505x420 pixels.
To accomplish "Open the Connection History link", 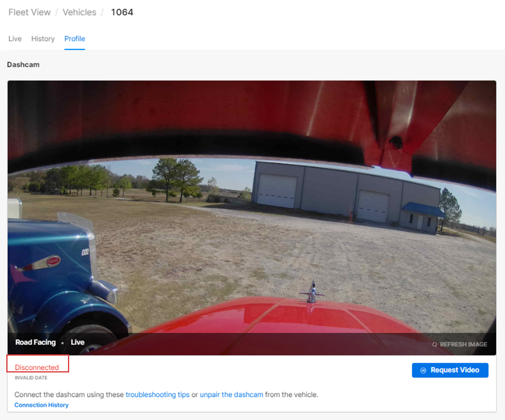I will tap(42, 405).
